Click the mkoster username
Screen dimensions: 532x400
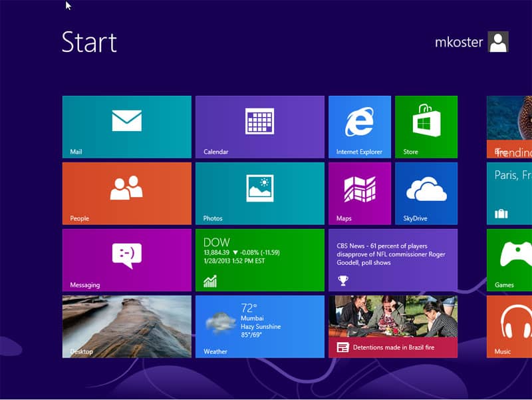(x=459, y=42)
